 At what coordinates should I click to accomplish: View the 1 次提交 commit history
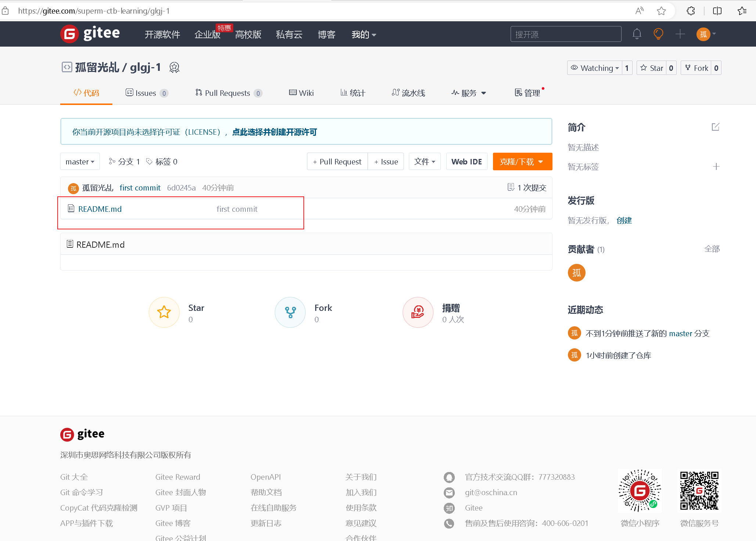click(527, 188)
